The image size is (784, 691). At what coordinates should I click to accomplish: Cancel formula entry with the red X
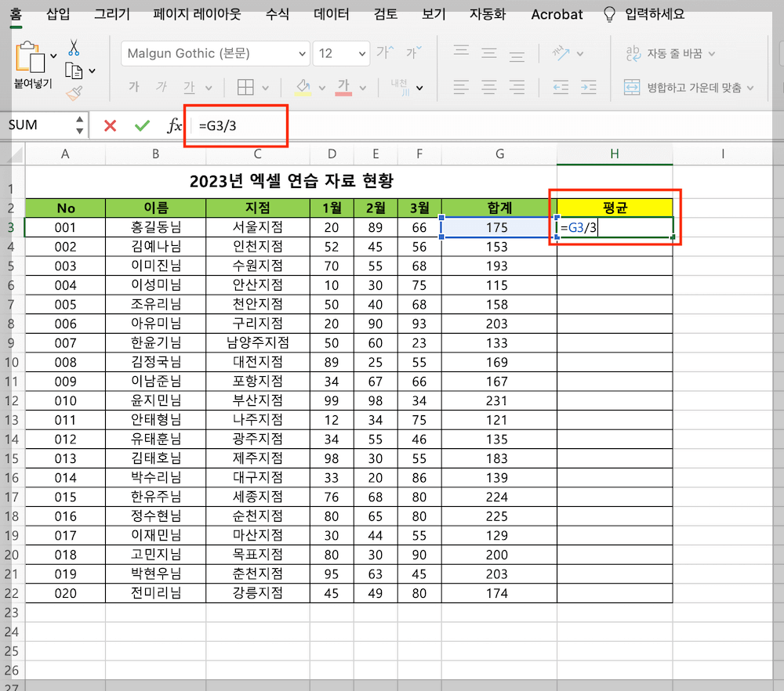tap(109, 125)
